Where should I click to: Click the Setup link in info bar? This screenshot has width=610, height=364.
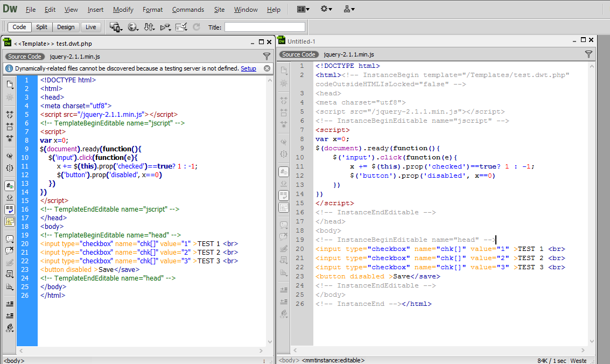tap(249, 68)
